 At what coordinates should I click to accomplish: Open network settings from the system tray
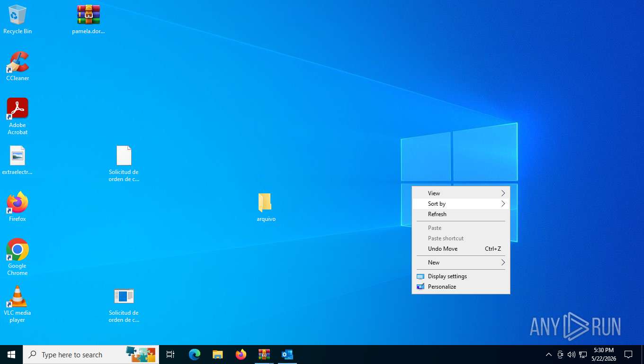click(583, 355)
